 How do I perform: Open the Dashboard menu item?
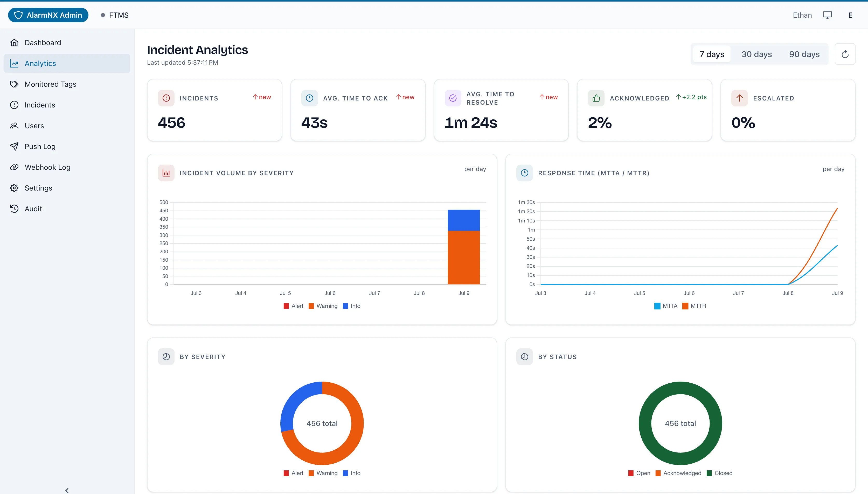(x=67, y=43)
